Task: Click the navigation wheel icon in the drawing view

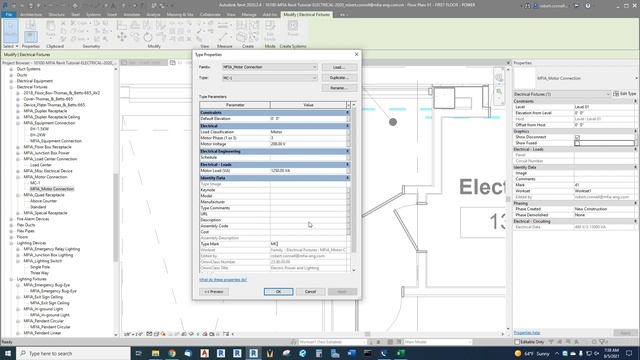Action: tap(499, 78)
